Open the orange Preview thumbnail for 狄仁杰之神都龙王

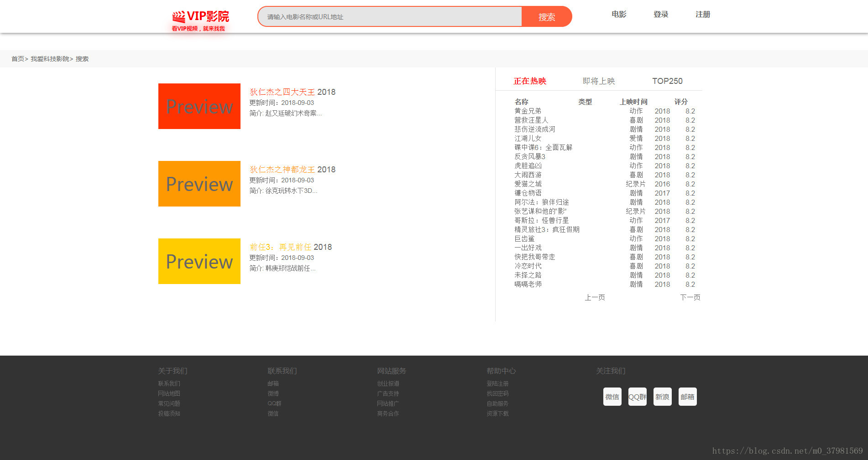(199, 184)
